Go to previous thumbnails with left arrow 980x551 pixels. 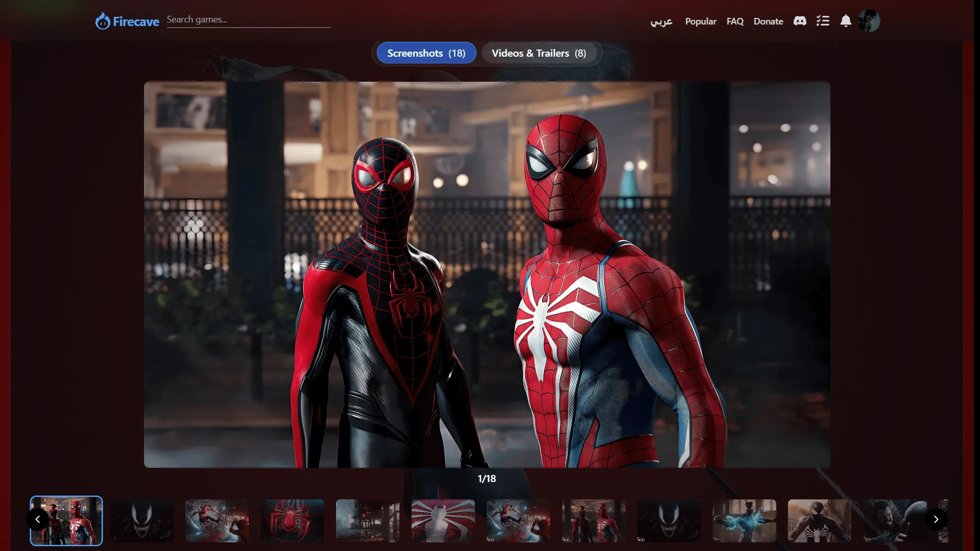(x=38, y=519)
